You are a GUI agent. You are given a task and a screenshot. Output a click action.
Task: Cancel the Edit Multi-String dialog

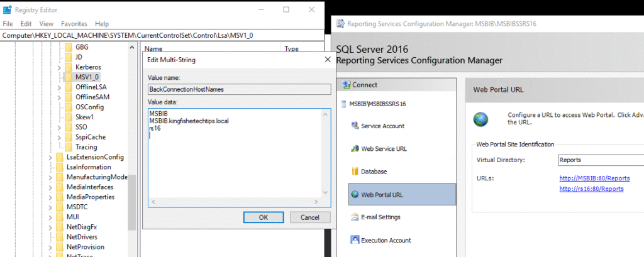[x=309, y=217]
